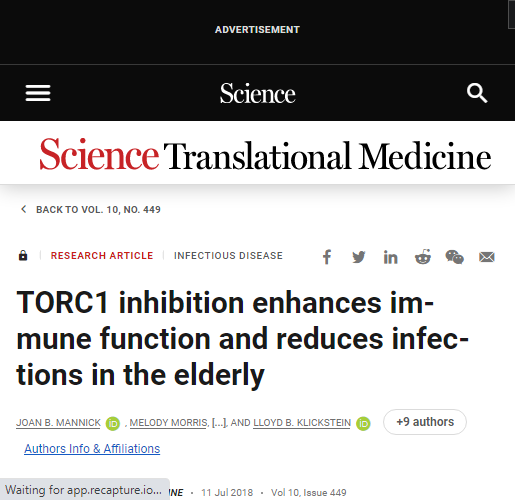Share article on Twitter
The image size is (515, 500).
point(359,257)
